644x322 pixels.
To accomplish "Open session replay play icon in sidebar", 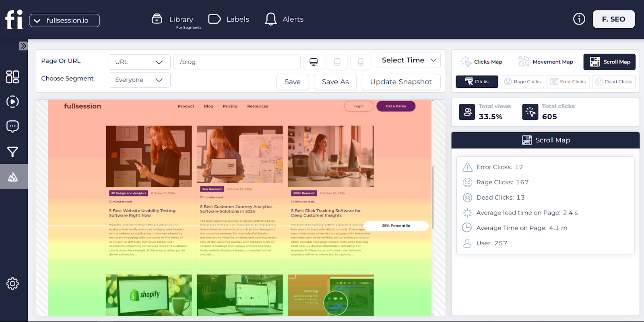I will coord(12,102).
